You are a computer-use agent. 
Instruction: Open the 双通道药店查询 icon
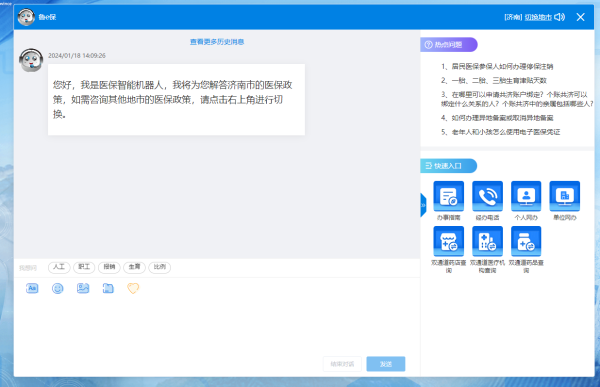448,241
